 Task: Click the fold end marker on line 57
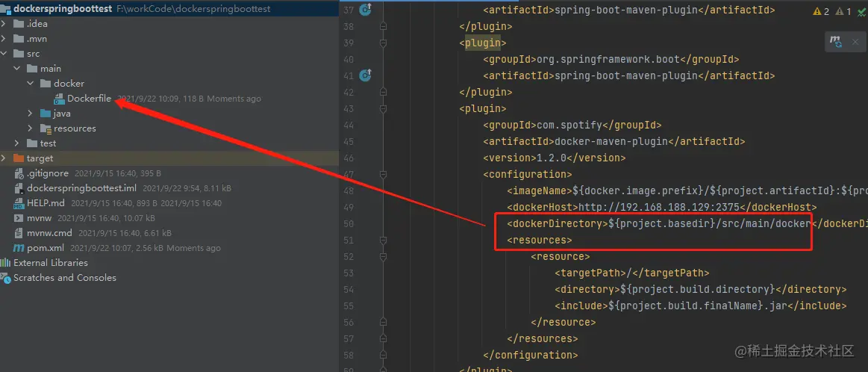[383, 338]
